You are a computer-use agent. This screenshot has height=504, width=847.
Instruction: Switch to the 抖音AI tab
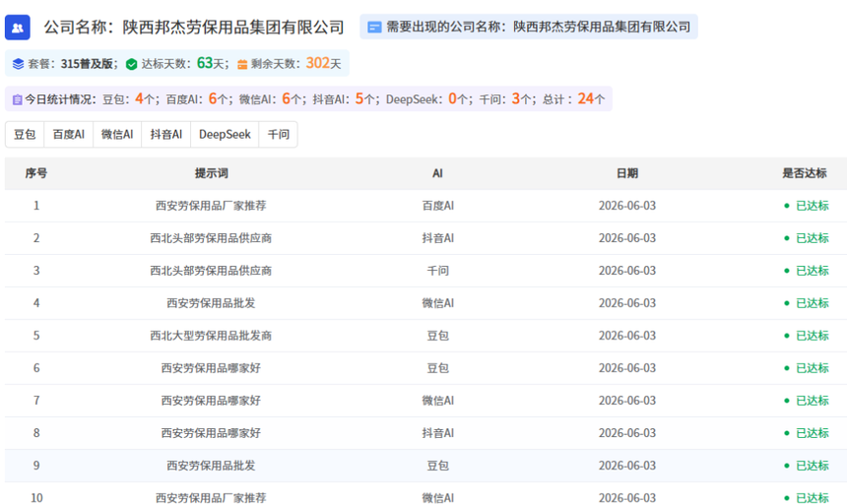[166, 134]
